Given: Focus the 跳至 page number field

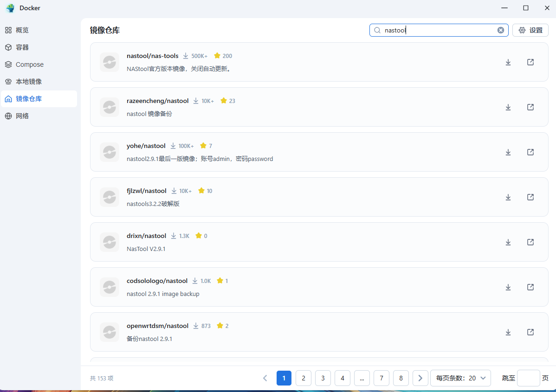Looking at the screenshot, I should click(528, 378).
